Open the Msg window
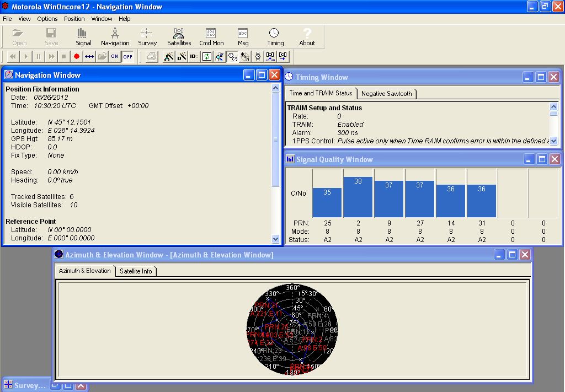The width and height of the screenshot is (565, 392). pos(243,37)
